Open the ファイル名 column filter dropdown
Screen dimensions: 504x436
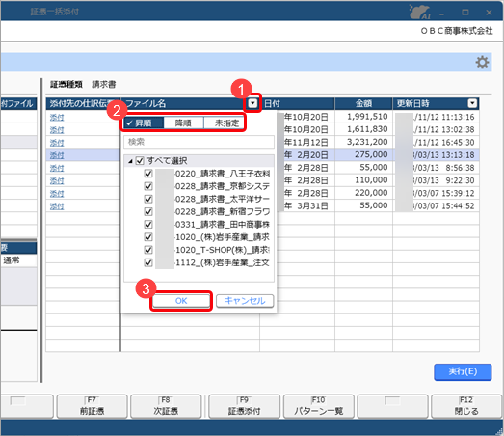click(252, 103)
